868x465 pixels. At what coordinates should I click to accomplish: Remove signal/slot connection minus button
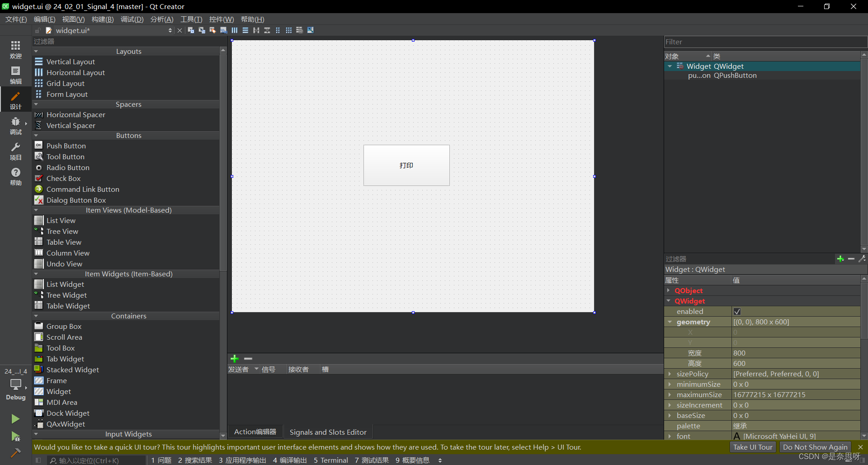248,359
